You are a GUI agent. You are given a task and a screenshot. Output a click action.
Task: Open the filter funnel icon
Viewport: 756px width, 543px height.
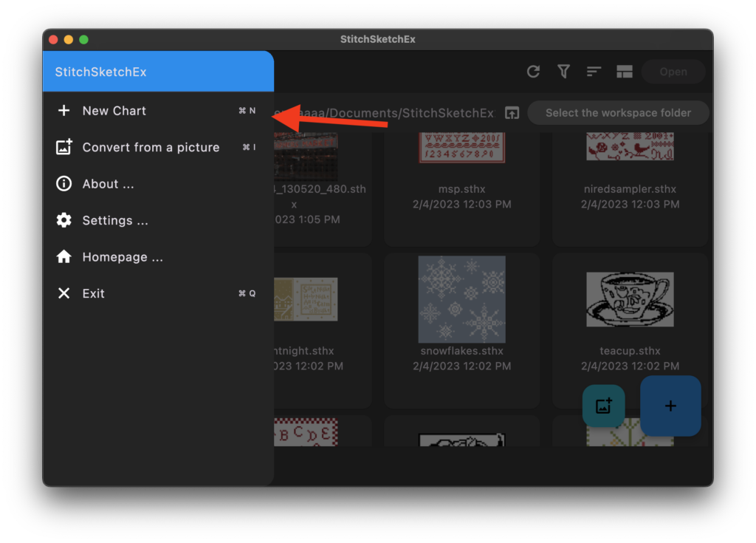563,72
